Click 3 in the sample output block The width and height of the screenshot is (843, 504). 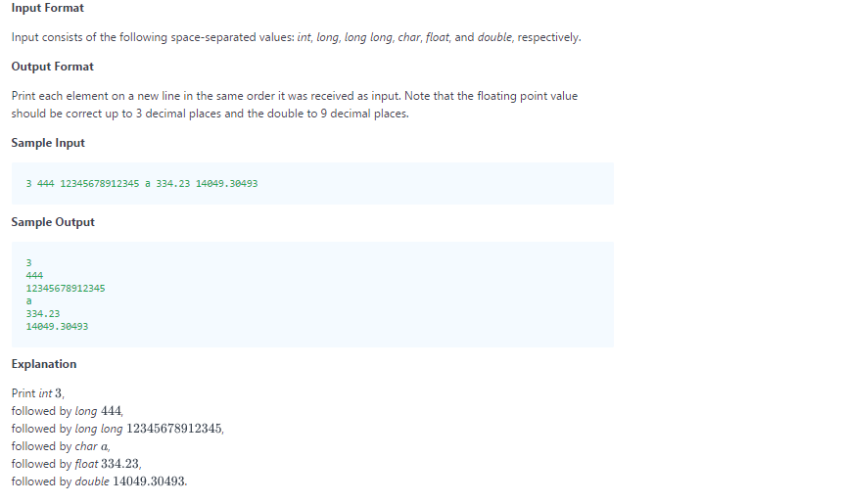29,262
